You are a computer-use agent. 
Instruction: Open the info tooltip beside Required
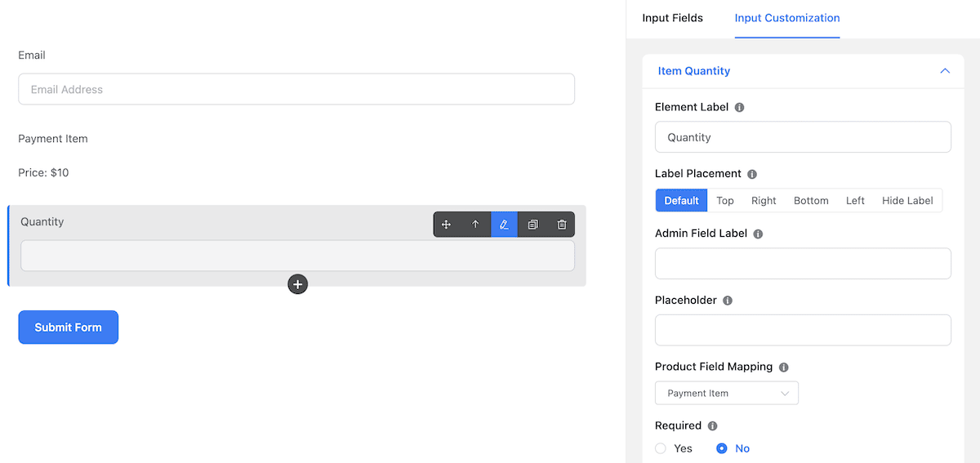click(712, 426)
